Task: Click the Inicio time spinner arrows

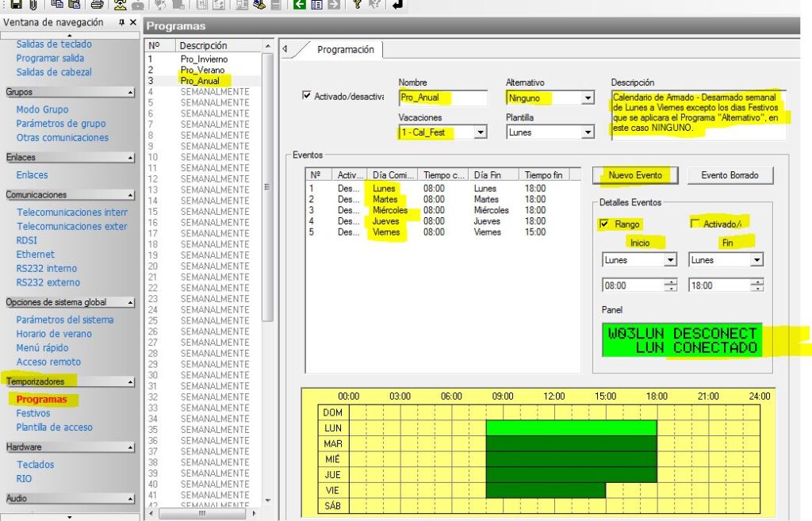Action: pyautogui.click(x=671, y=285)
